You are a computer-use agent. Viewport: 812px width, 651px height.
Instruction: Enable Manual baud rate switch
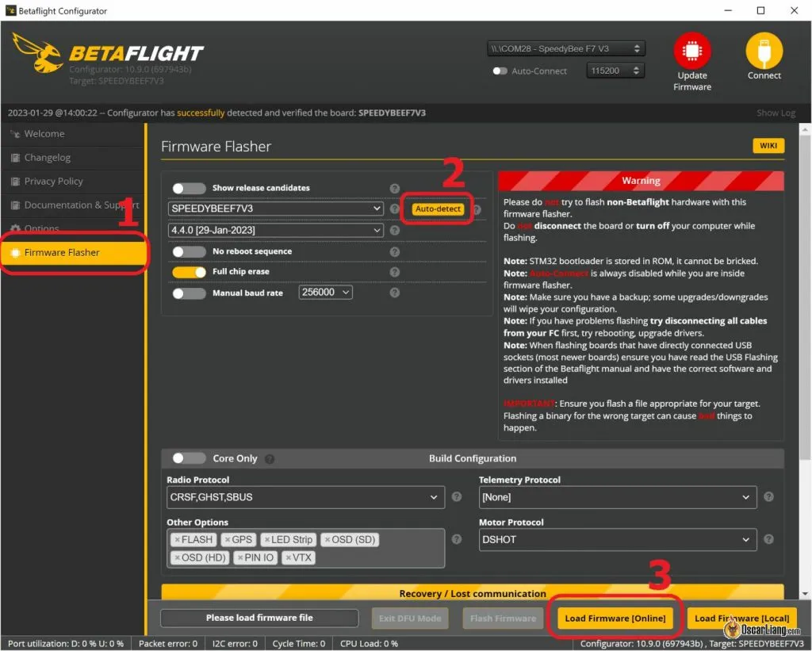pos(189,293)
